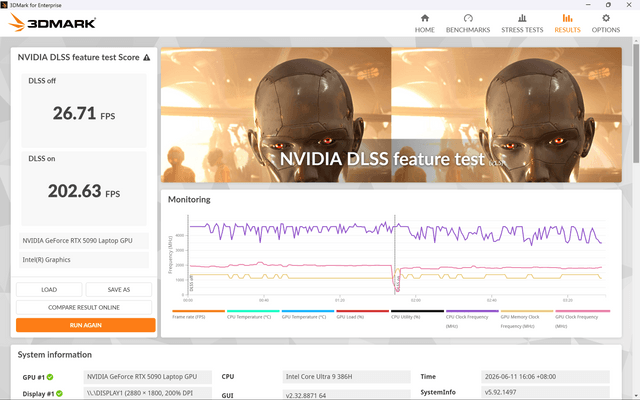Toggle GPU Memory Clock Frequency legend
The height and width of the screenshot is (400, 640).
[x=527, y=319]
